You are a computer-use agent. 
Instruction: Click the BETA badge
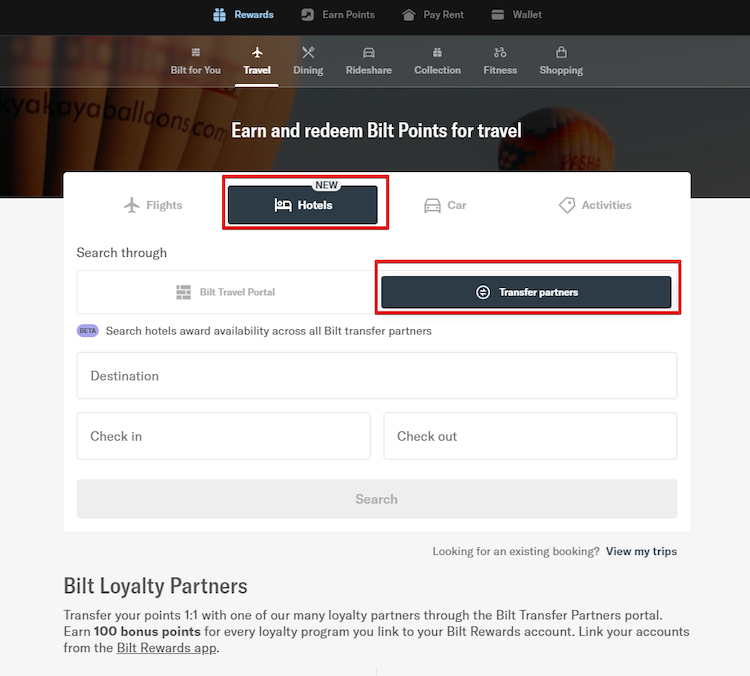click(88, 331)
